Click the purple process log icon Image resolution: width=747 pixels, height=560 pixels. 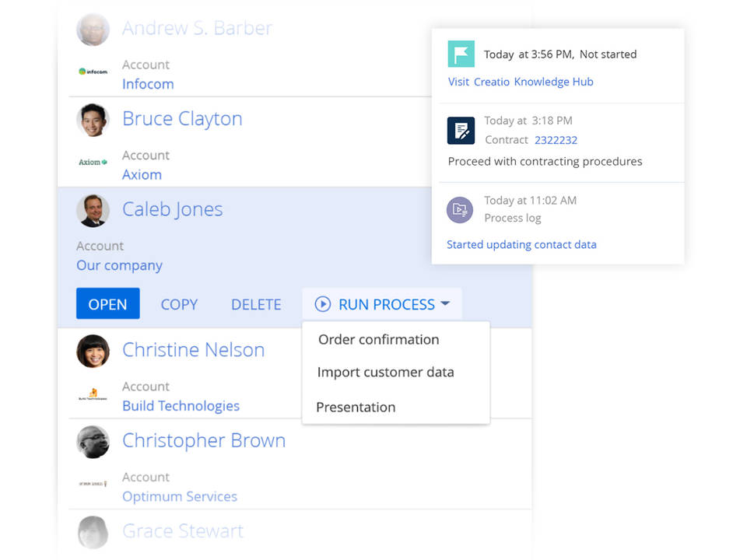(x=460, y=209)
